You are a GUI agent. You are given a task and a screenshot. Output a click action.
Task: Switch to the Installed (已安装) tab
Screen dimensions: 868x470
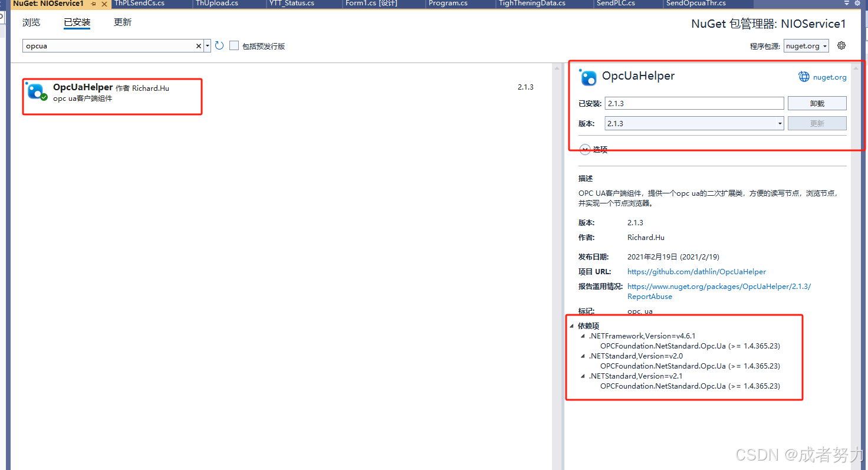pos(77,23)
